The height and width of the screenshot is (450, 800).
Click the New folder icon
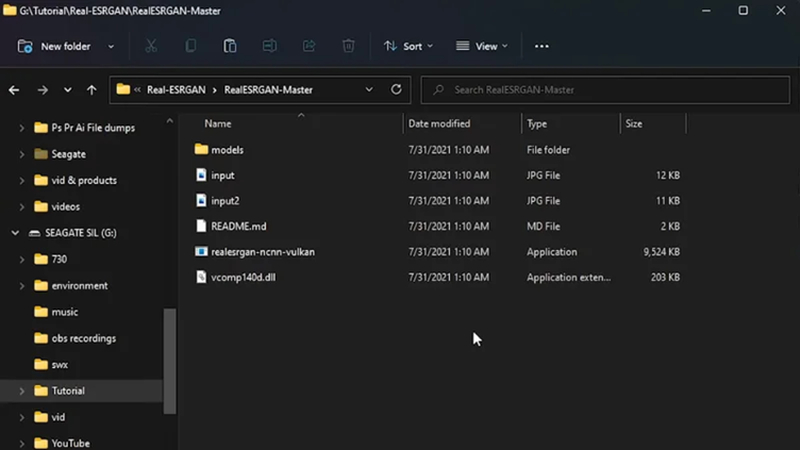click(x=25, y=46)
